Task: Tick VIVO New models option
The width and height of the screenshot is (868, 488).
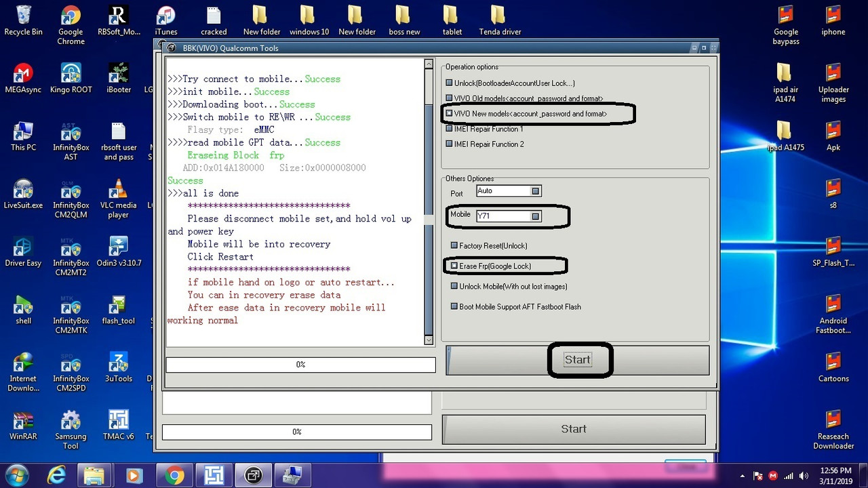Action: click(449, 114)
